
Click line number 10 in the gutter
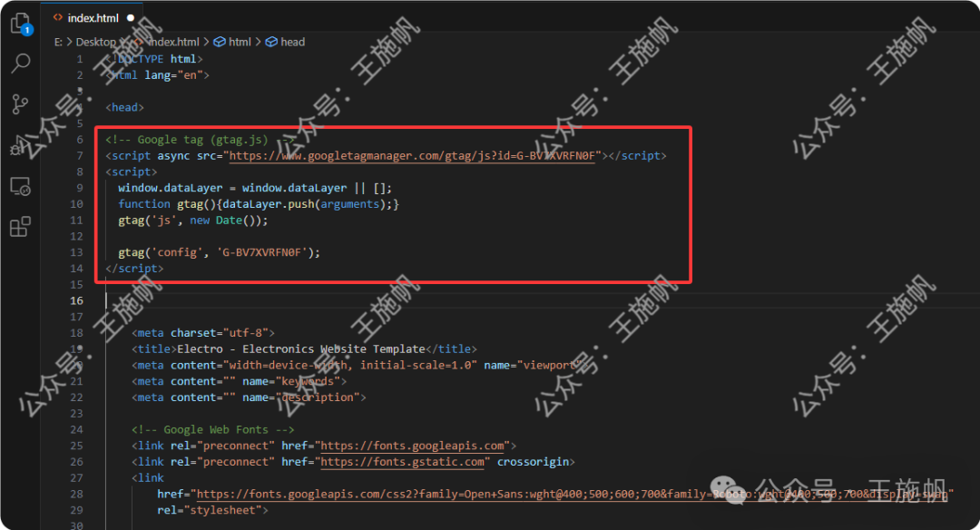[x=76, y=204]
